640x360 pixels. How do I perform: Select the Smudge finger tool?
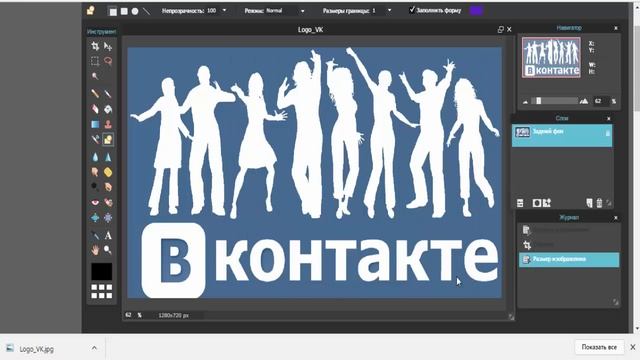[95, 172]
